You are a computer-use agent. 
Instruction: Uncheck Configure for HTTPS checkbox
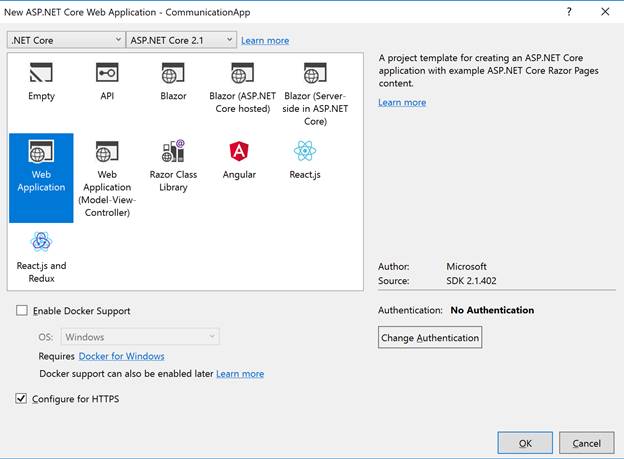pyautogui.click(x=21, y=398)
